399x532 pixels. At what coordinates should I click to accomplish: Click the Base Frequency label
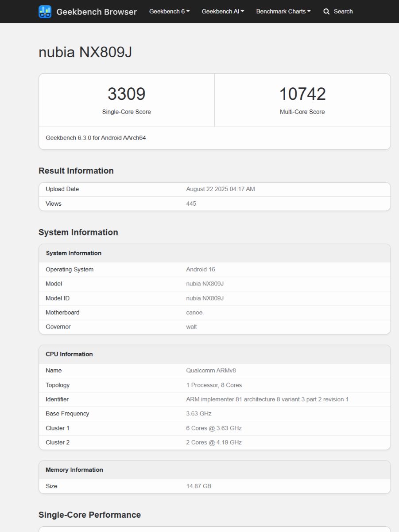click(x=67, y=414)
